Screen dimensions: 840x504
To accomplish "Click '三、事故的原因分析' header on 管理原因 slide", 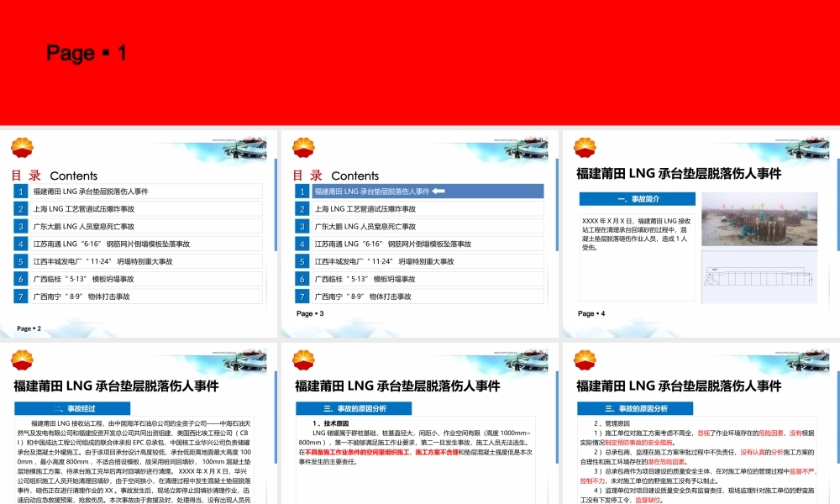I will 635,408.
